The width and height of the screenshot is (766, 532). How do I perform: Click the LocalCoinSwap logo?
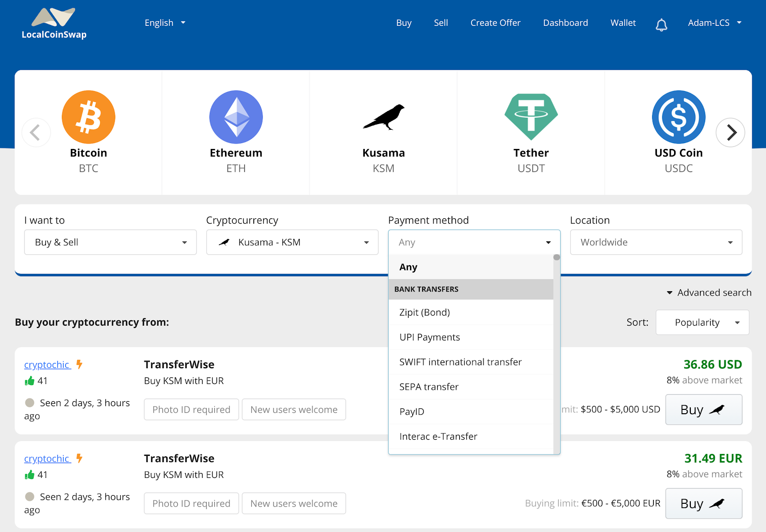54,23
